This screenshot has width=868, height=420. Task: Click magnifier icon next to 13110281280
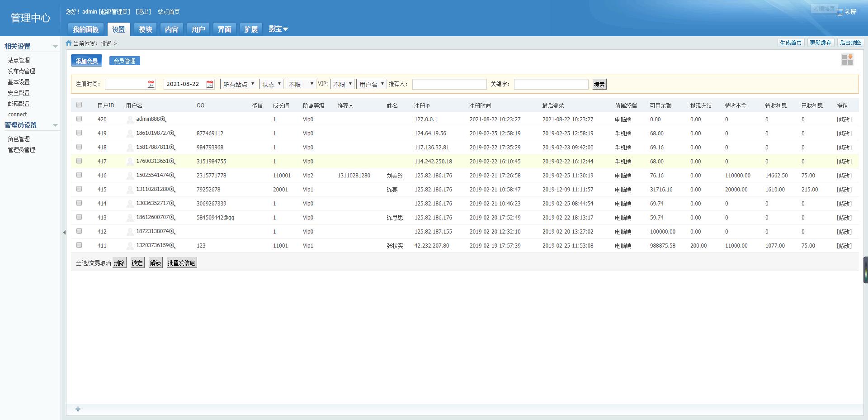[173, 190]
